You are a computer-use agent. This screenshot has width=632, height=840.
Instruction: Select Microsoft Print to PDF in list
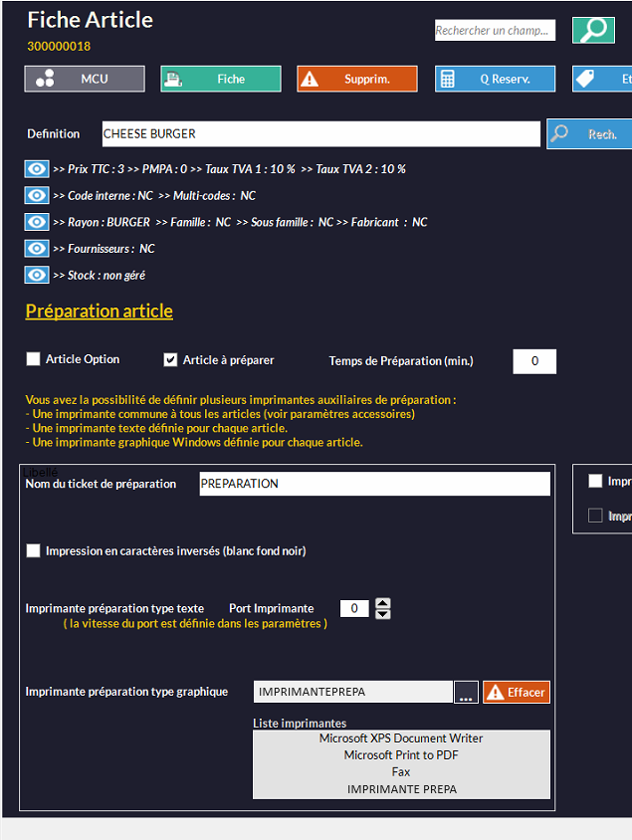[x=401, y=755]
